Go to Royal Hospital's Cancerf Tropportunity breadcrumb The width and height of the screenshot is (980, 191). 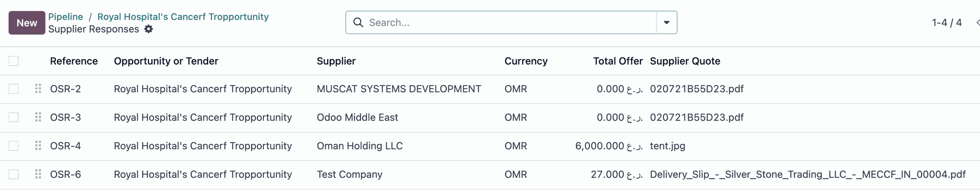pos(183,17)
